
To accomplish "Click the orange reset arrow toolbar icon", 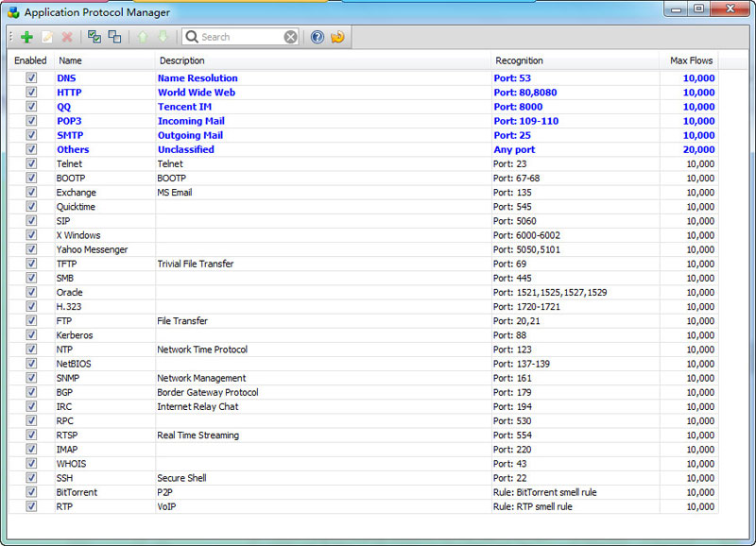I will click(337, 37).
